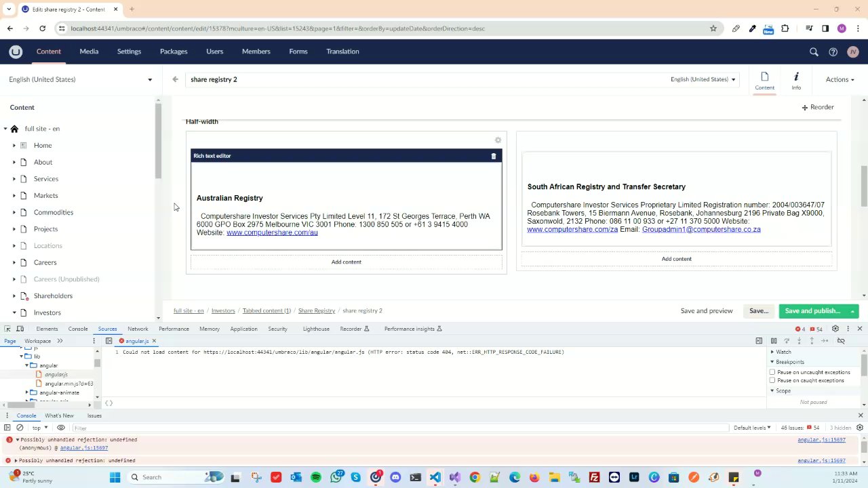Delete the Rich text editor block via trash icon
Viewport: 868px width, 488px height.
494,156
